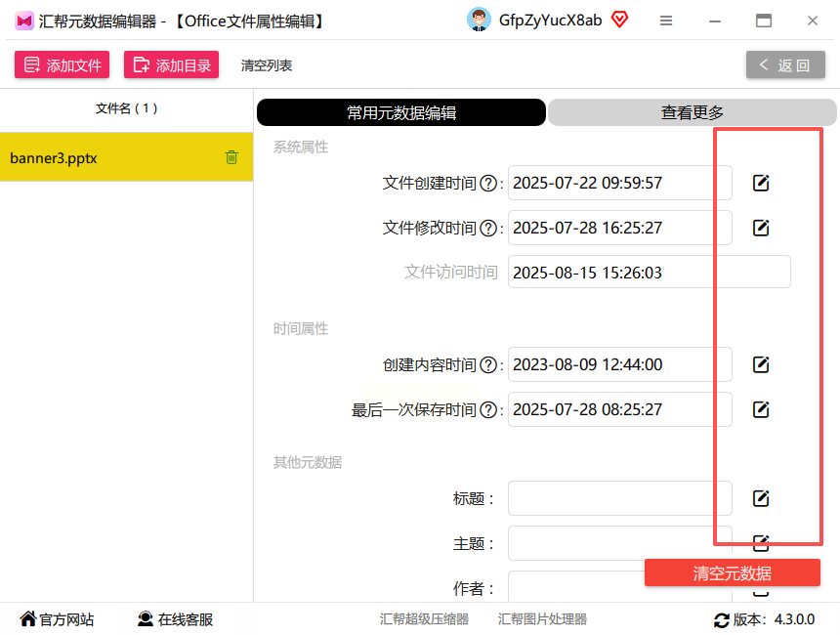Click 版本: 4.3.0.0 text
The width and height of the screenshot is (840, 635).
tap(774, 619)
